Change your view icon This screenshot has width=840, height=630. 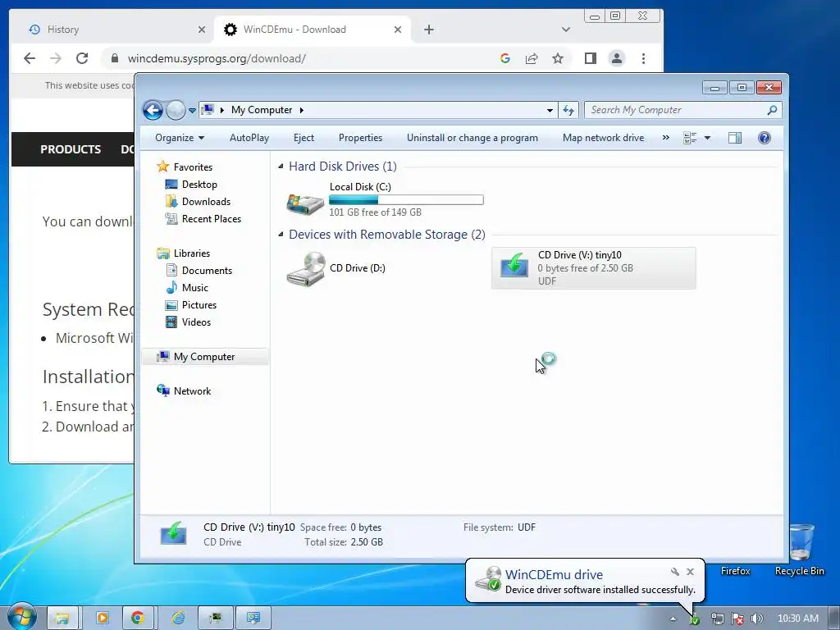tap(690, 138)
